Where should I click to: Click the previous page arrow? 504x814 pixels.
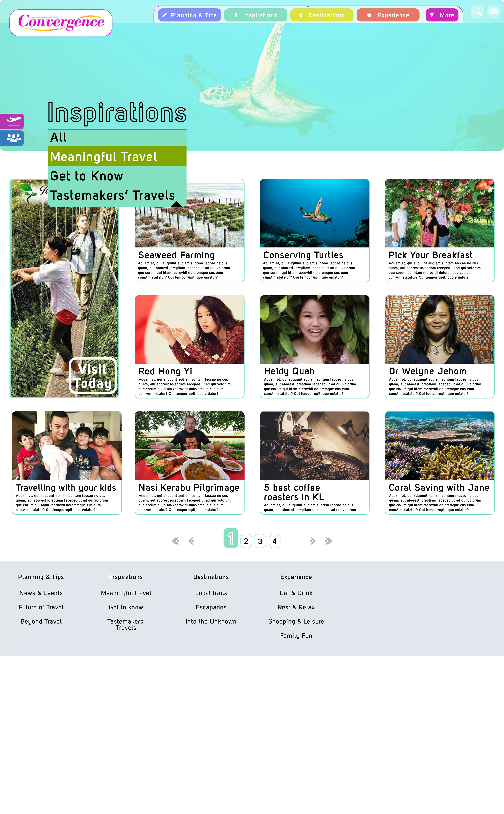tap(192, 541)
